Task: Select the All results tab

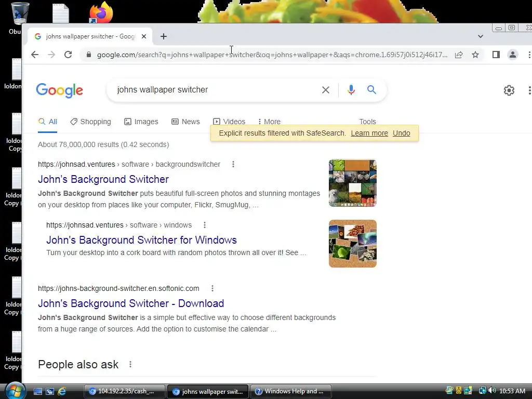Action: [x=47, y=122]
